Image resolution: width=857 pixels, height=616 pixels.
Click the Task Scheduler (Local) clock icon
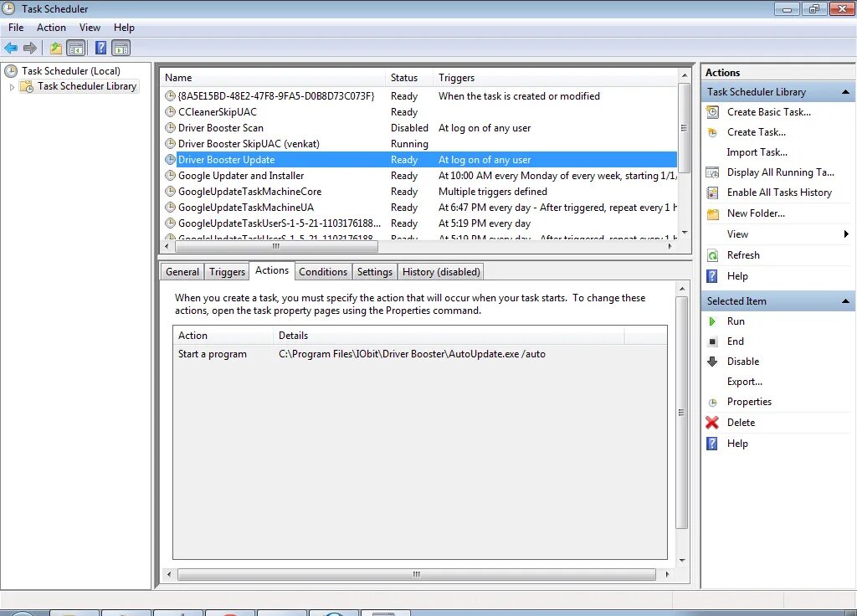(10, 70)
